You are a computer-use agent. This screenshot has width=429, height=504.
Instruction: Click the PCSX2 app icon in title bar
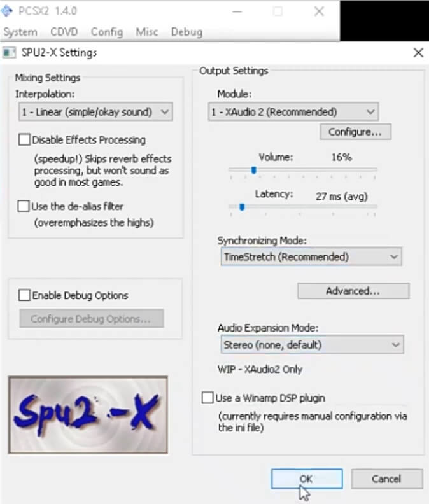tap(6, 11)
